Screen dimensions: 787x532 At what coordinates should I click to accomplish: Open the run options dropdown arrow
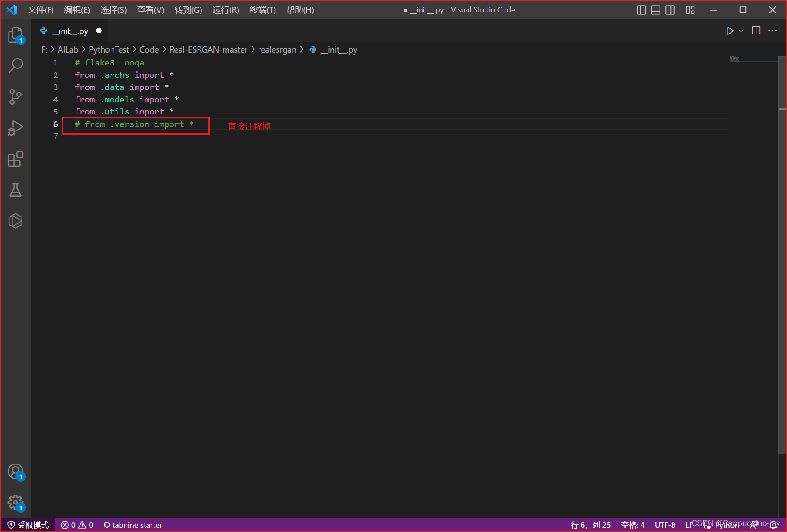click(741, 31)
